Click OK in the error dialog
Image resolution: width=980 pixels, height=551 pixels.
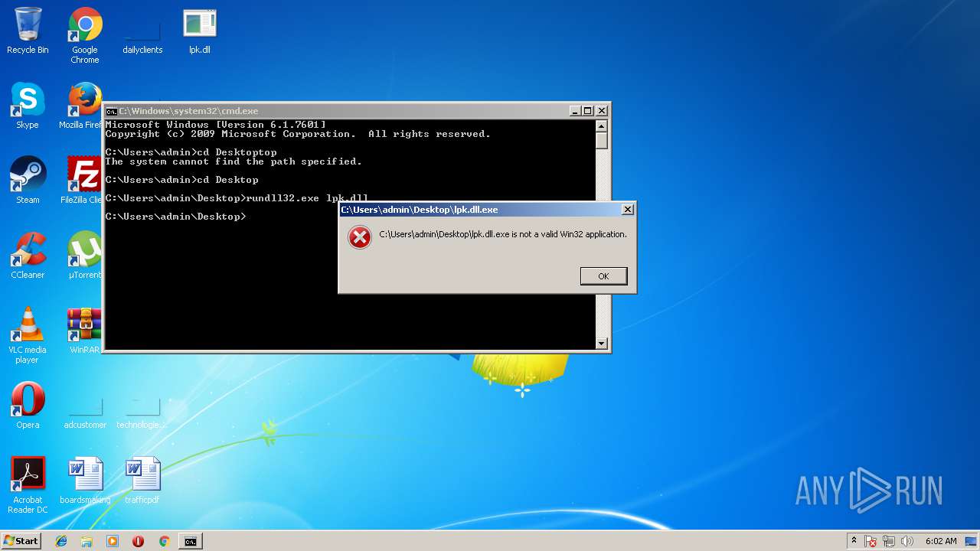pyautogui.click(x=603, y=276)
